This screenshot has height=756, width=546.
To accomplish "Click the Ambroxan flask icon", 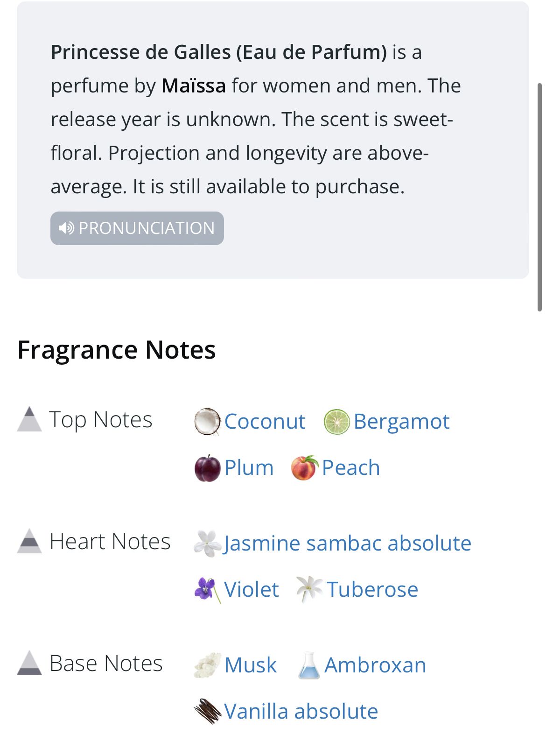I will pyautogui.click(x=309, y=665).
